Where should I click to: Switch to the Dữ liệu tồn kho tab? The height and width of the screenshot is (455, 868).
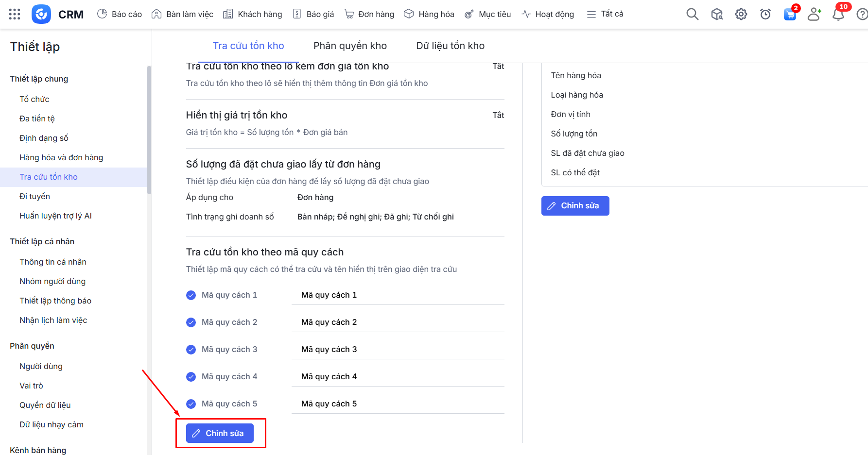[450, 46]
